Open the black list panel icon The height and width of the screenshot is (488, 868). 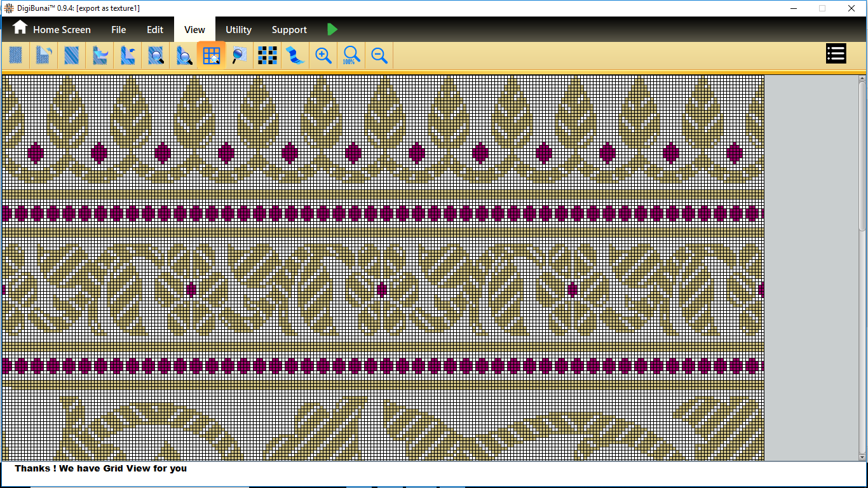tap(836, 54)
